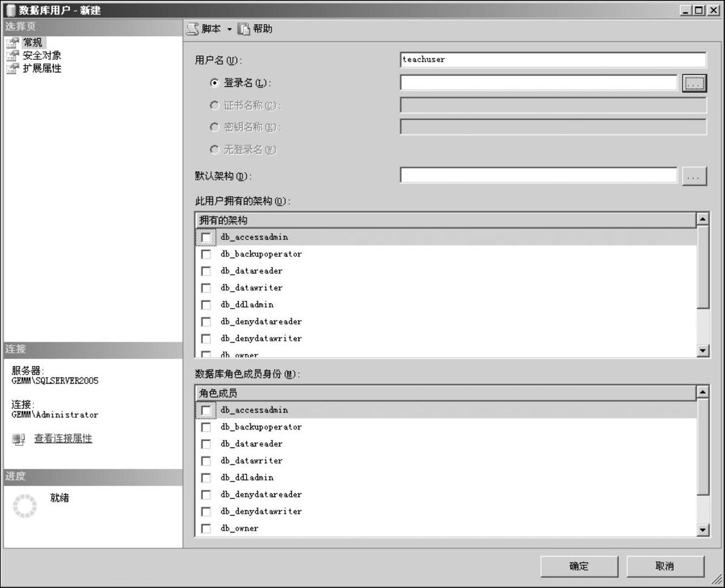The width and height of the screenshot is (725, 588).
Task: Check db_denydatawriter in owned schemas list
Action: 206,339
